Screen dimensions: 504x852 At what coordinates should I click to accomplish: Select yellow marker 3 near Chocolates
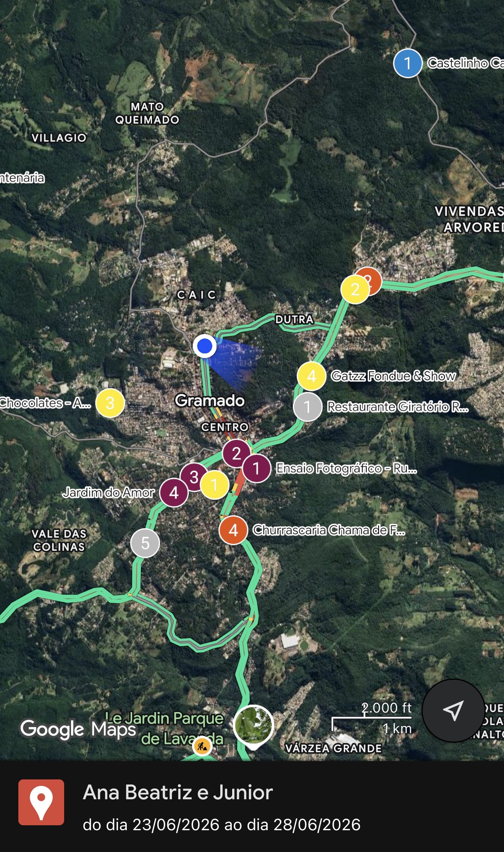(x=110, y=403)
